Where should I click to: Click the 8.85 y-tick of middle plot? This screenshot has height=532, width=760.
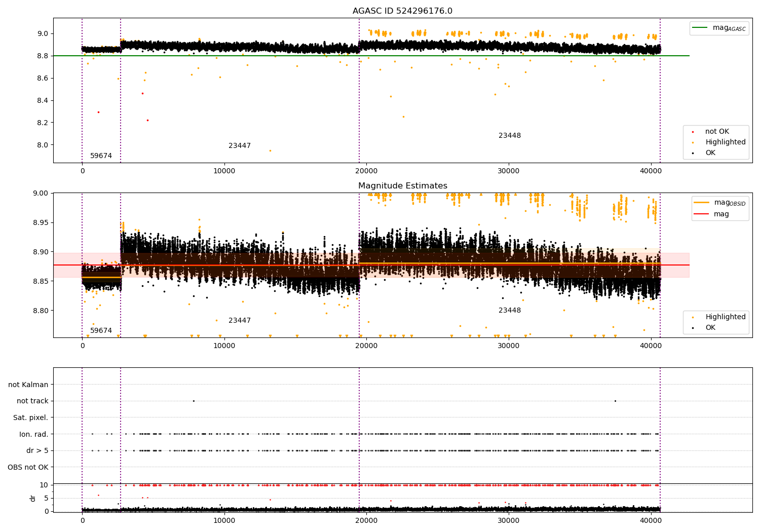click(x=40, y=281)
